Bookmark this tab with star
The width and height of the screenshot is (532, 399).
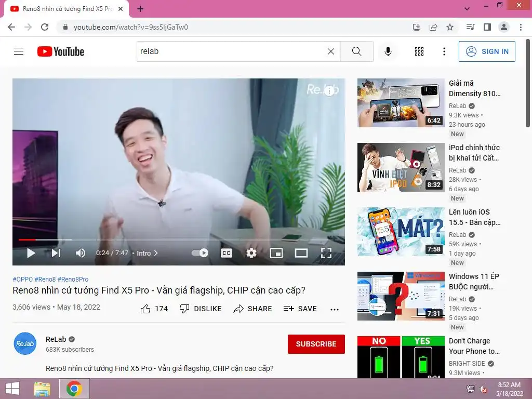[x=450, y=27]
